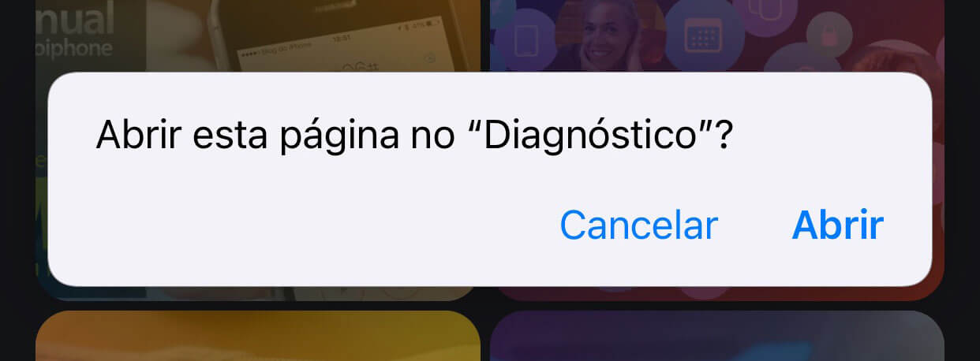Open the yellow card below the dialog
Image resolution: width=980 pixels, height=361 pixels.
pyautogui.click(x=258, y=336)
